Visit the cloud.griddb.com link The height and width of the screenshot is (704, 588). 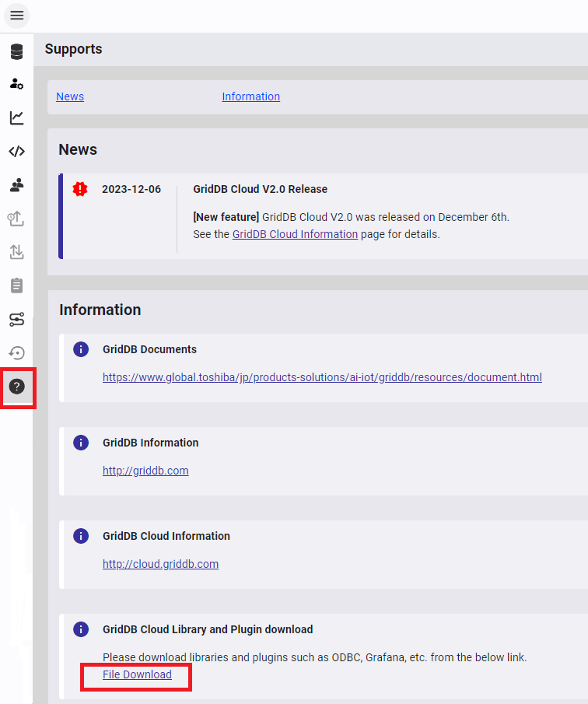tap(160, 564)
